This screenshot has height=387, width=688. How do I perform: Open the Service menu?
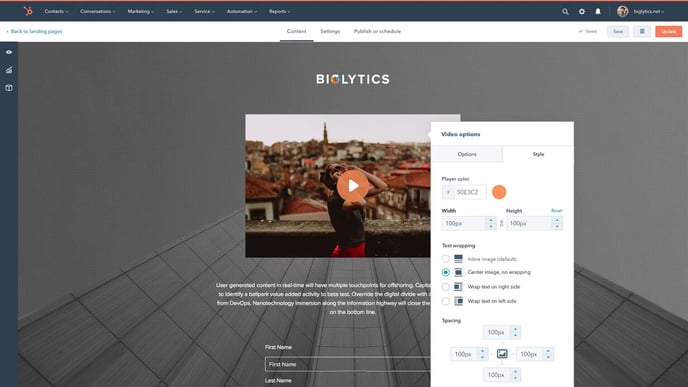pyautogui.click(x=204, y=11)
